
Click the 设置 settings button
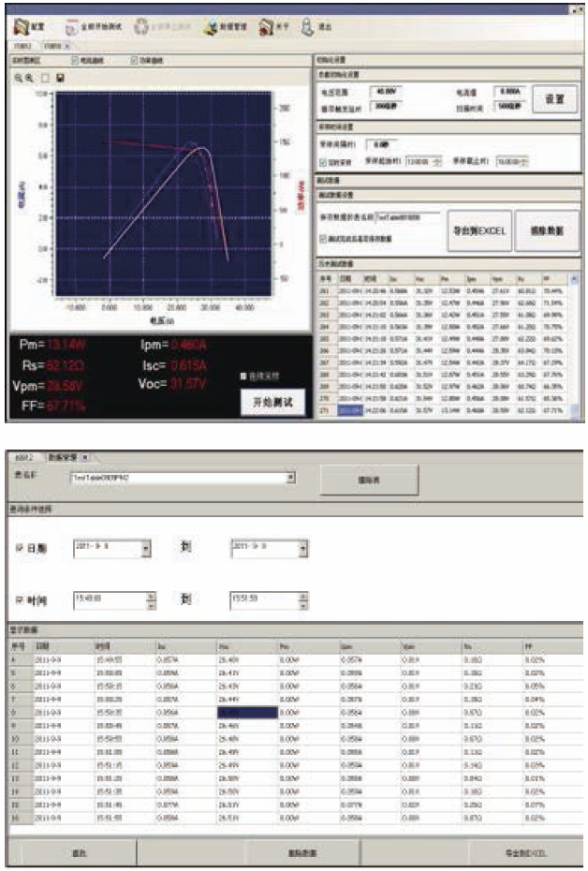(x=554, y=96)
